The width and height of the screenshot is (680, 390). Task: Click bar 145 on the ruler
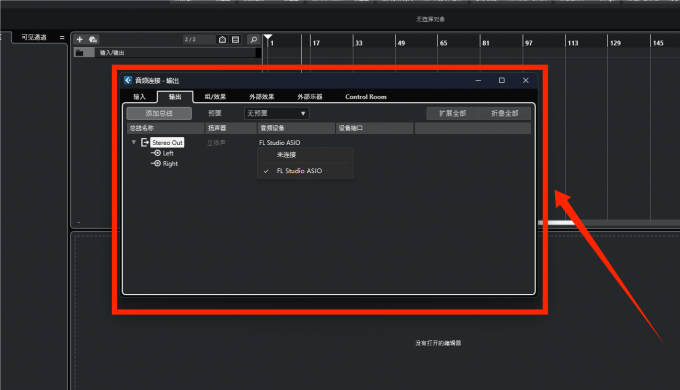click(x=658, y=43)
